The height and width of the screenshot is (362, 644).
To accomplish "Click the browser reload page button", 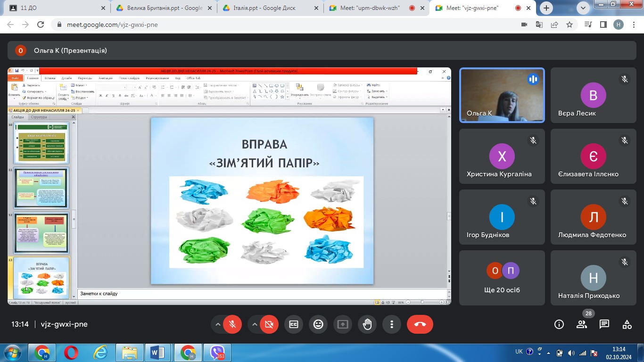I will [x=41, y=25].
